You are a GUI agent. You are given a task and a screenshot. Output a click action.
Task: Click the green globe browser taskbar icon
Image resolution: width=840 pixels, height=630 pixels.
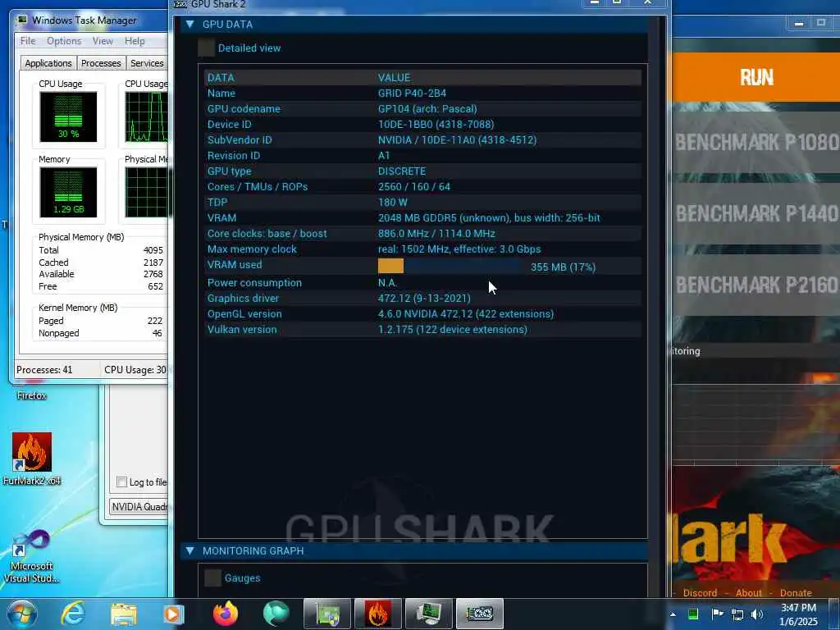276,614
